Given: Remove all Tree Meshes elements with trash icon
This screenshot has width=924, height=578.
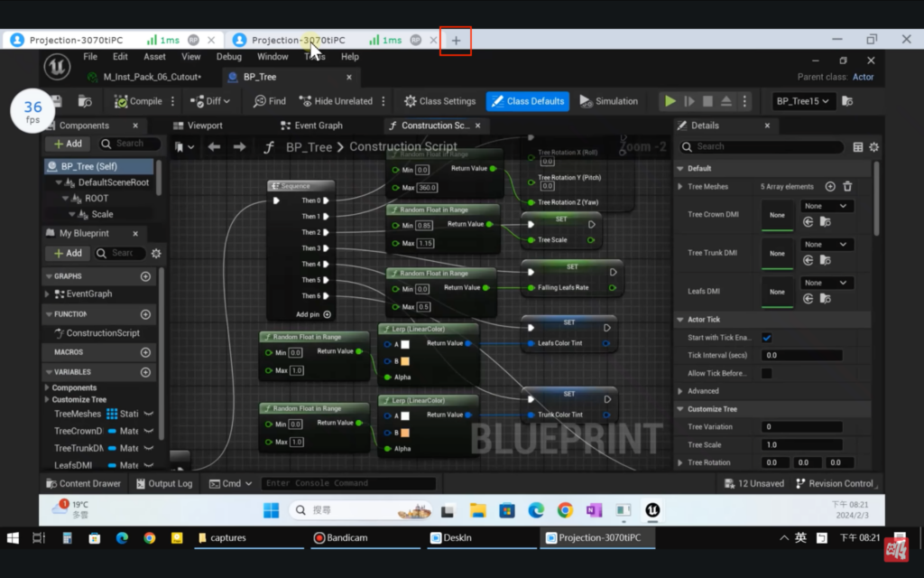Looking at the screenshot, I should pyautogui.click(x=847, y=186).
